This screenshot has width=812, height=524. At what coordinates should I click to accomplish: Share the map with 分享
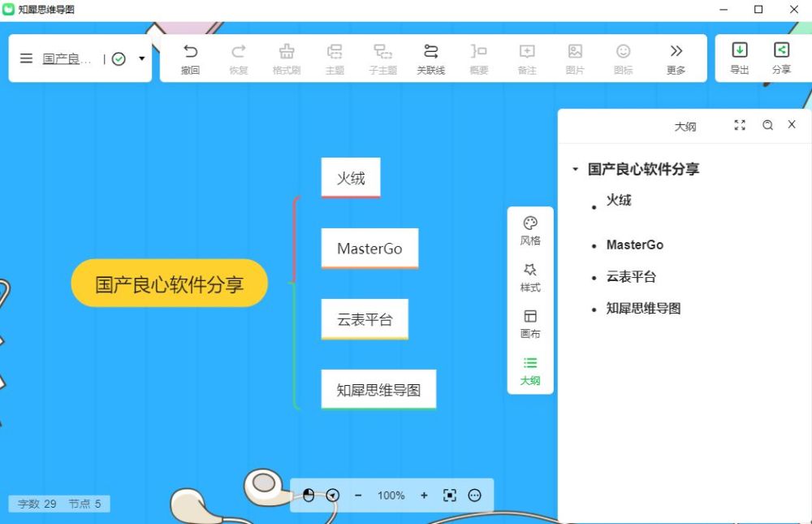pos(781,58)
